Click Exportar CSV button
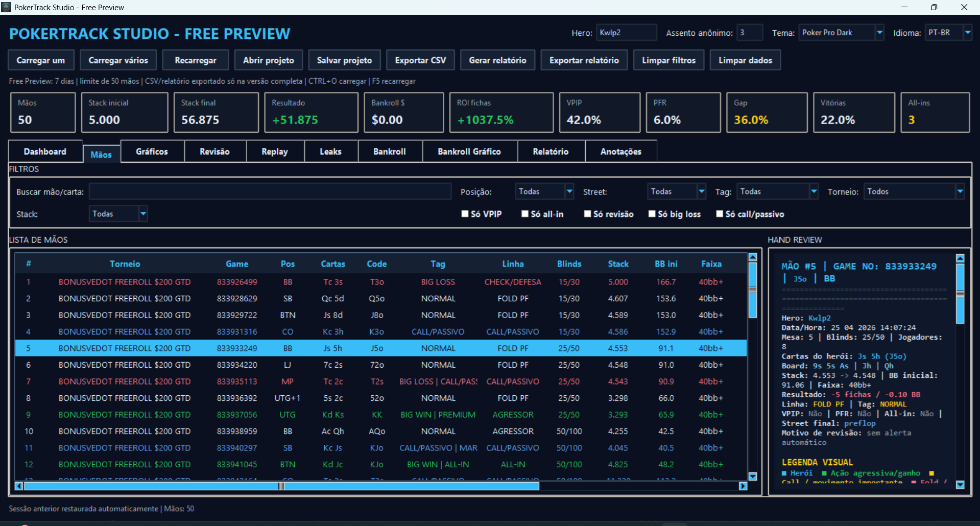The width and height of the screenshot is (980, 526). [x=420, y=60]
